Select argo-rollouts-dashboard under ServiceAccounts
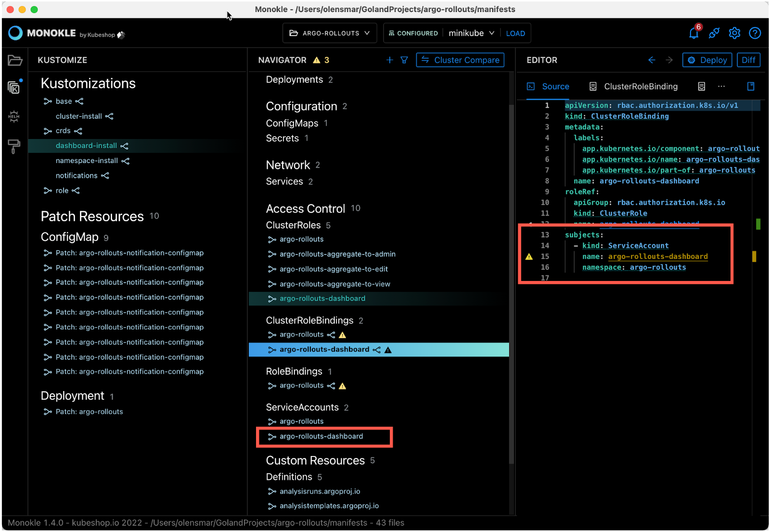Image resolution: width=770 pixels, height=532 pixels. click(x=321, y=437)
